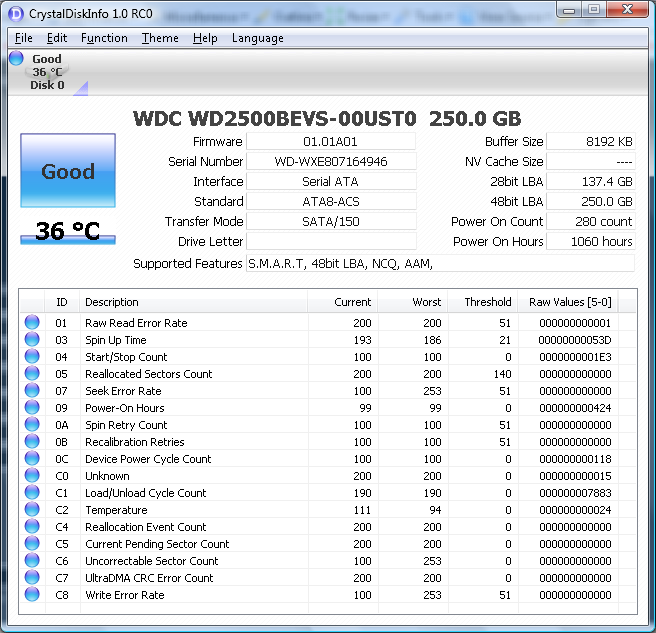Select the UltraDMA CRC Error Count description
The width and height of the screenshot is (656, 633).
coord(149,578)
